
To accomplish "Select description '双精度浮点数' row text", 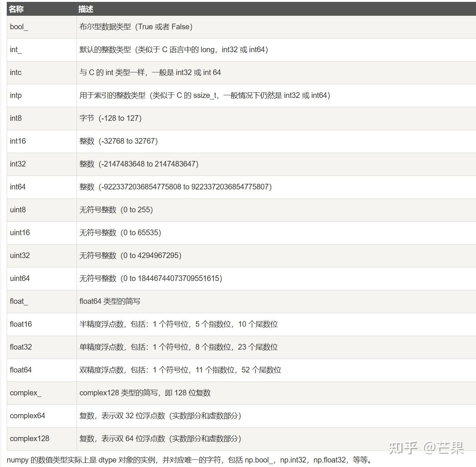I will [180, 370].
